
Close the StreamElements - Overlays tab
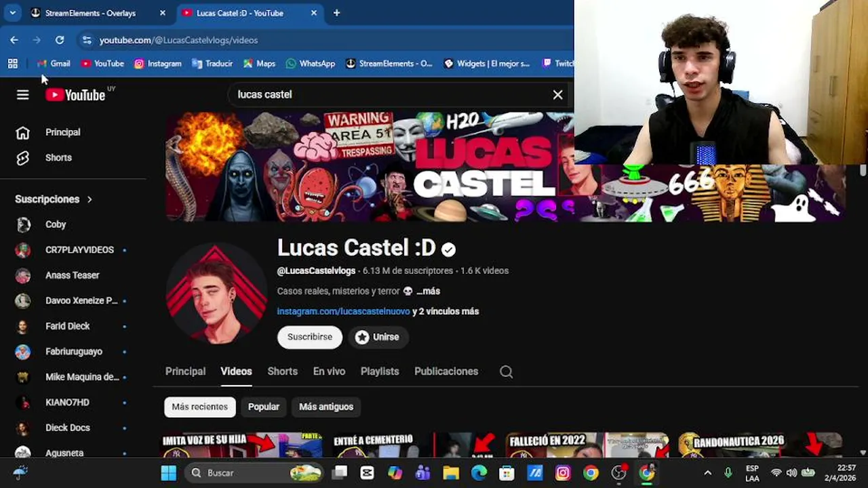[x=162, y=13]
